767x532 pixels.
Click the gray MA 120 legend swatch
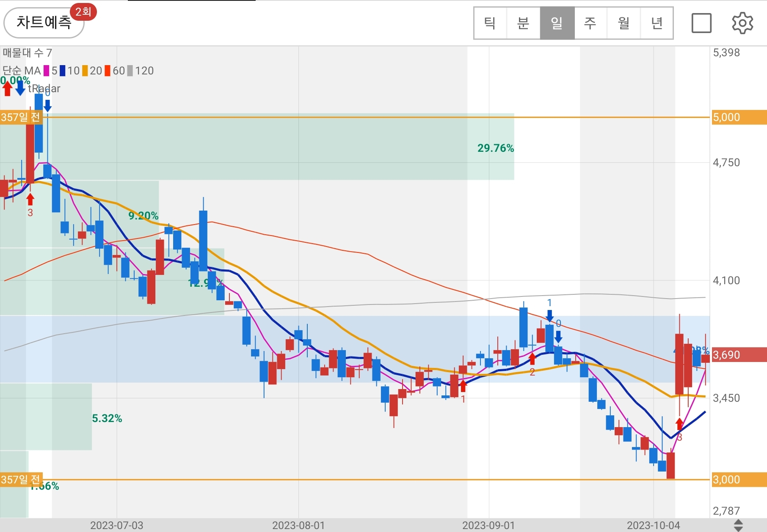130,71
